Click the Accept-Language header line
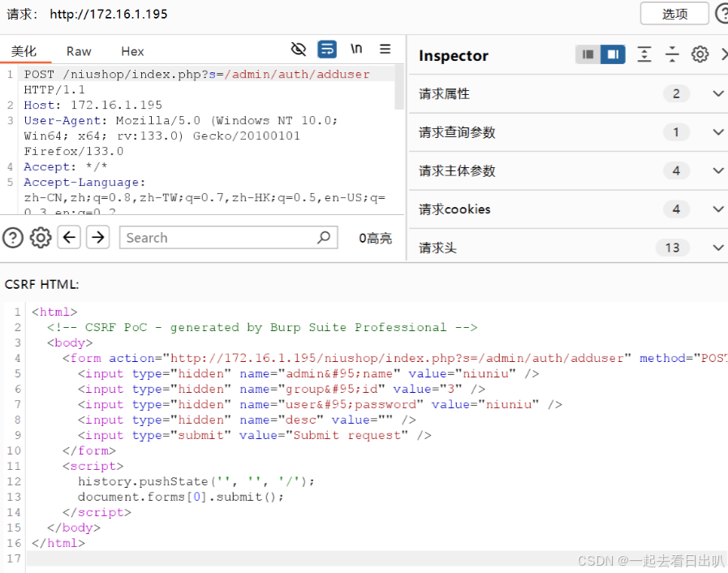Image resolution: width=728 pixels, height=573 pixels. pos(84,182)
